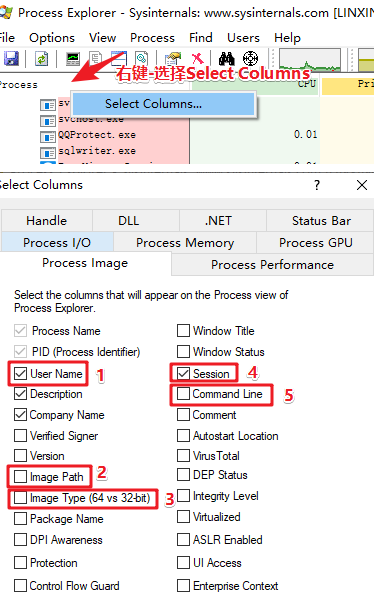Enable the Version checkbox
The height and width of the screenshot is (612, 374).
pos(20,455)
